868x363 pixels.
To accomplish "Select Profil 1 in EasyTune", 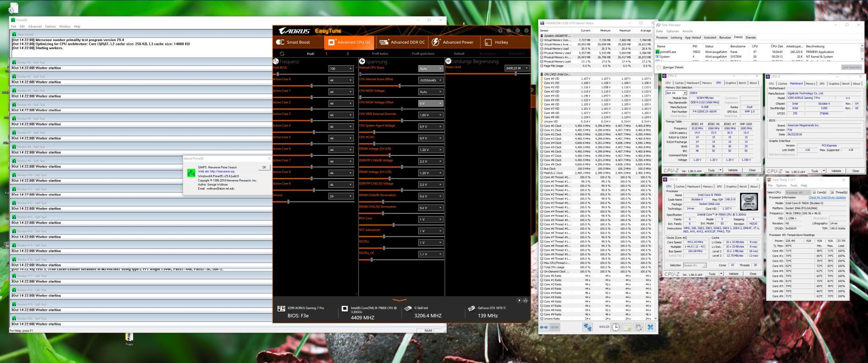I will (326, 54).
